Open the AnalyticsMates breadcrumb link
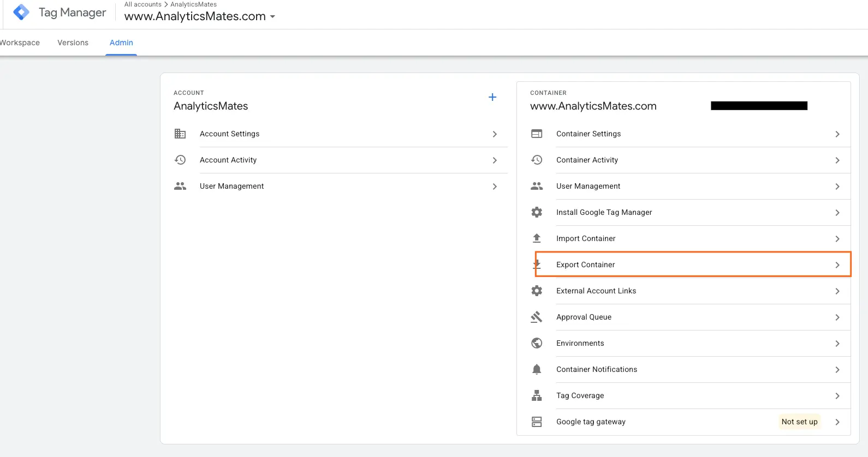This screenshot has height=457, width=868. [x=193, y=4]
